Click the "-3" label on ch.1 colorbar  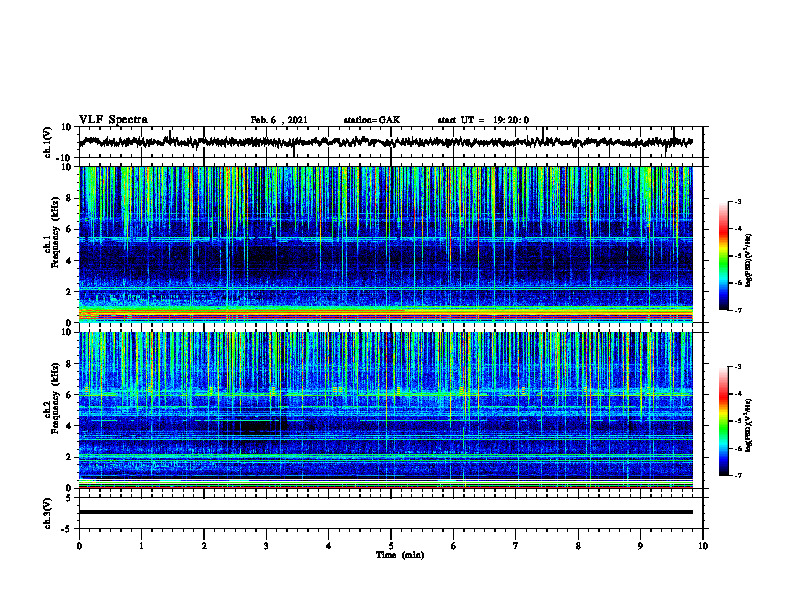tap(738, 202)
